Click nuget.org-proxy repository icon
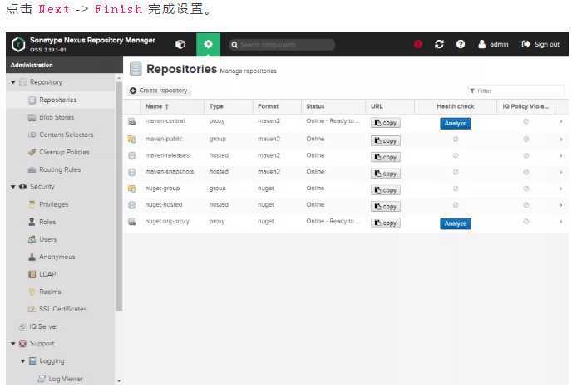The height and width of the screenshot is (392, 587). pos(131,222)
